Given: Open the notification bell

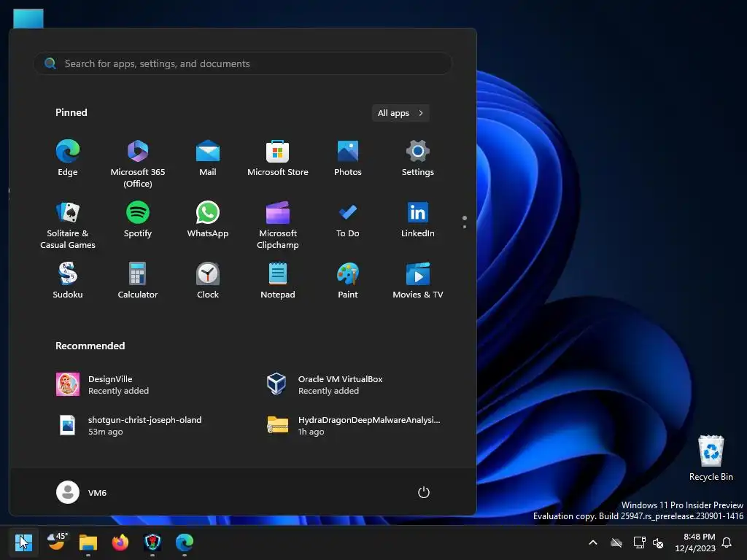Looking at the screenshot, I should coord(727,542).
